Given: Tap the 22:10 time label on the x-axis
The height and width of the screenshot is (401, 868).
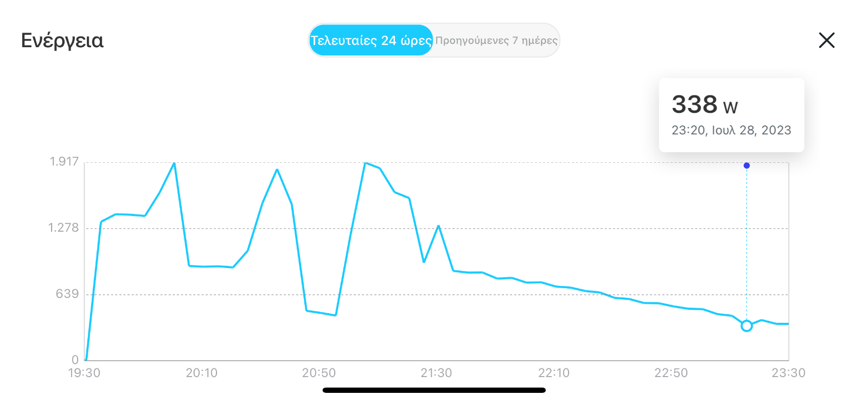Looking at the screenshot, I should (554, 373).
